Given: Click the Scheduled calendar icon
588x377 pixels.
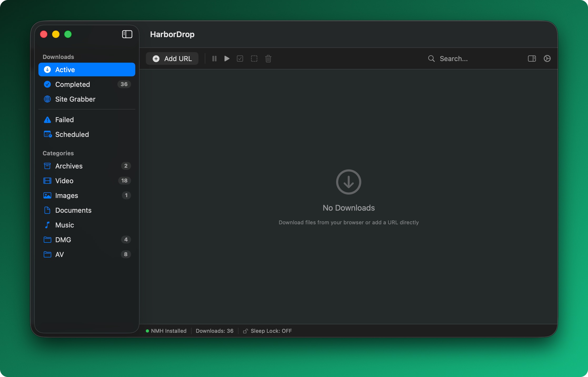Looking at the screenshot, I should coord(48,134).
